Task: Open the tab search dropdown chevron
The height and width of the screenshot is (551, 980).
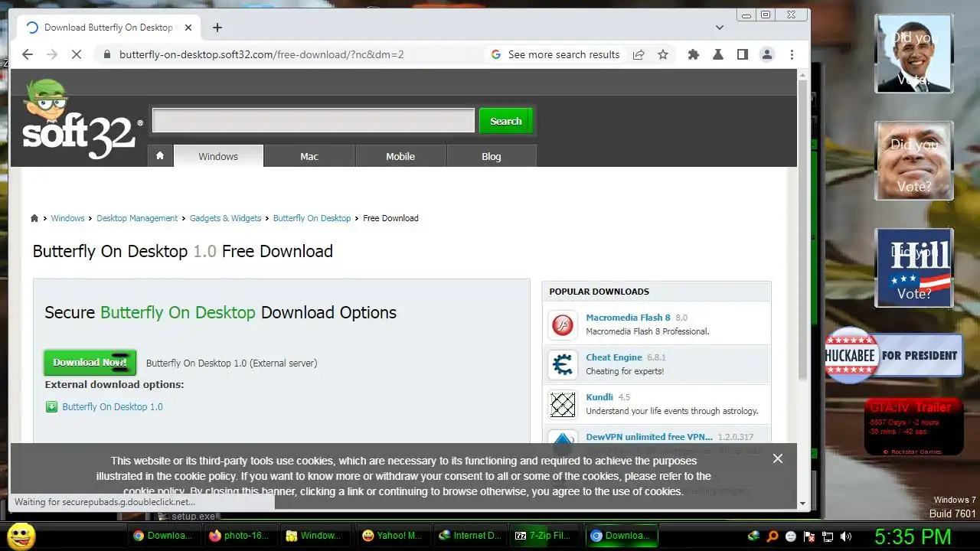Action: (x=720, y=28)
